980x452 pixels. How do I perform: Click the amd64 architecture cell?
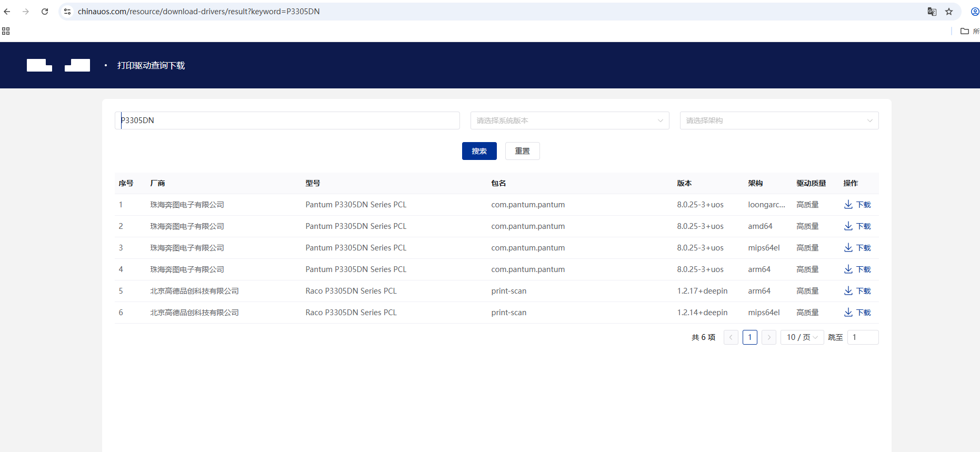761,226
